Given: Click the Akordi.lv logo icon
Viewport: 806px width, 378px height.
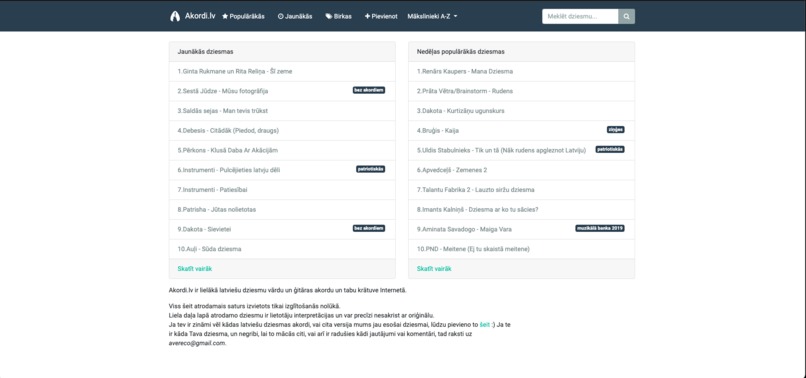Looking at the screenshot, I should 175,16.
